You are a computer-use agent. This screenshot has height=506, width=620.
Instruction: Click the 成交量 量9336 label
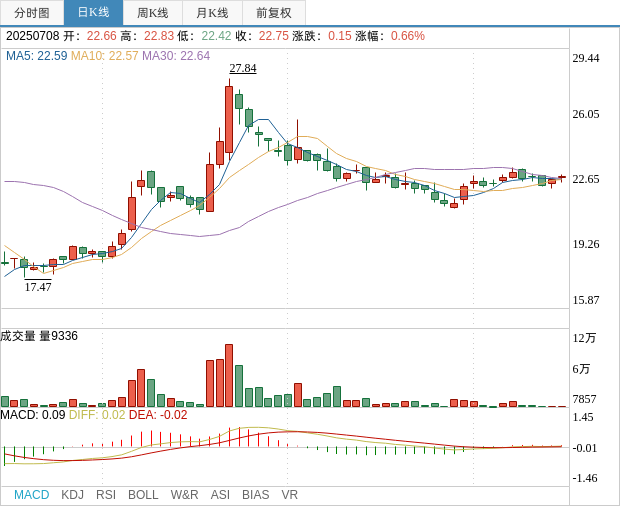tap(39, 336)
